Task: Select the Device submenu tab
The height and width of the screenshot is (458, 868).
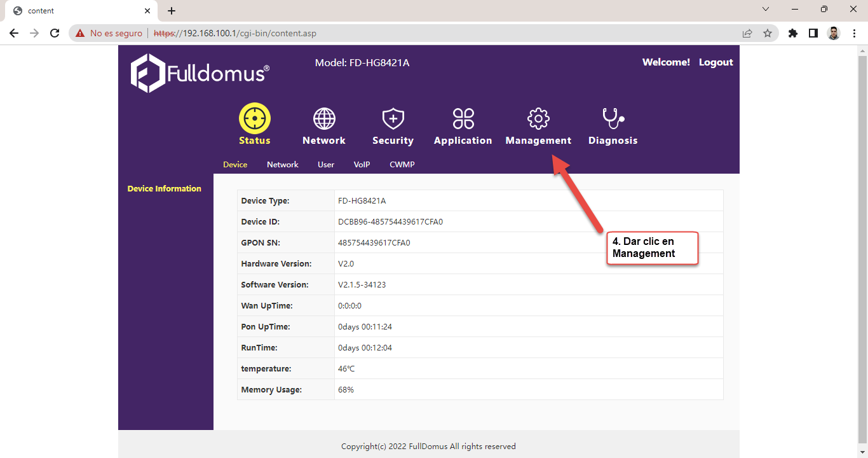Action: pos(235,164)
